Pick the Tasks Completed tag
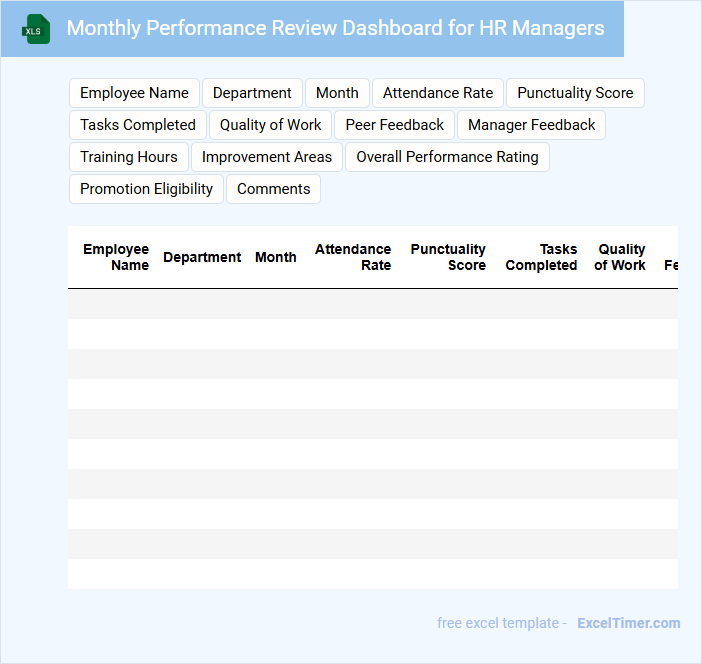The height and width of the screenshot is (664, 702). coord(138,125)
